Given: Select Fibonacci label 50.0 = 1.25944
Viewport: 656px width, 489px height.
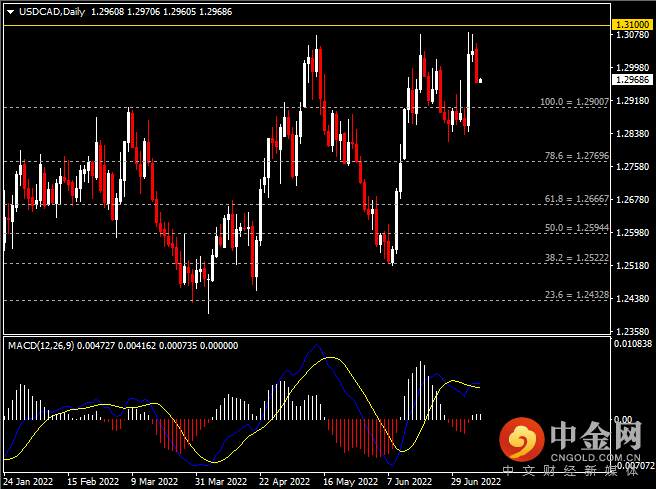Looking at the screenshot, I should point(577,228).
